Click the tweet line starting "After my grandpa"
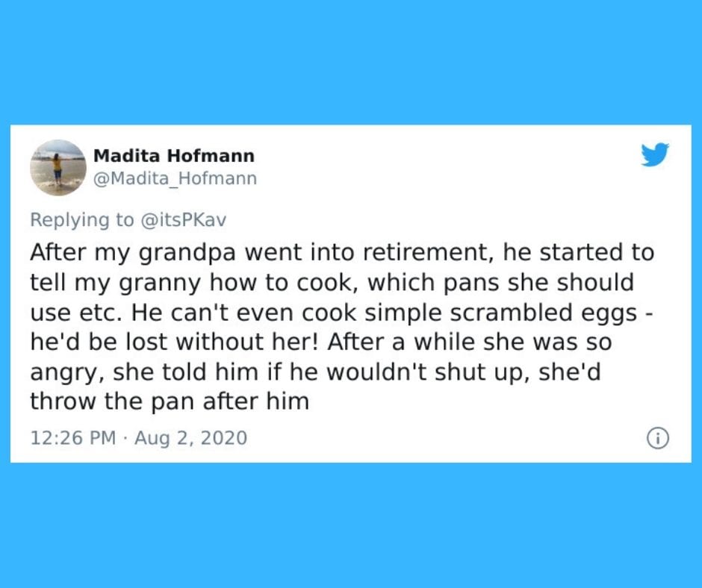 click(342, 252)
